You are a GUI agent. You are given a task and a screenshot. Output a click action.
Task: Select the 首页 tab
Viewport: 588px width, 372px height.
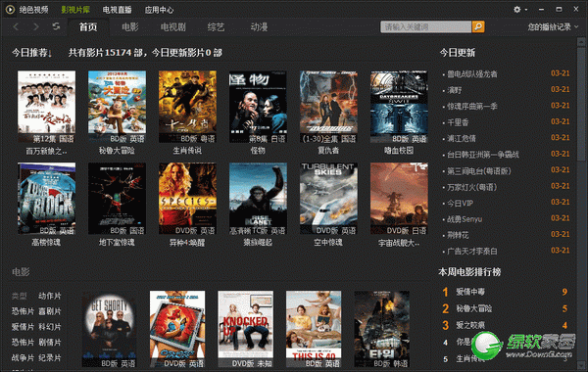88,27
